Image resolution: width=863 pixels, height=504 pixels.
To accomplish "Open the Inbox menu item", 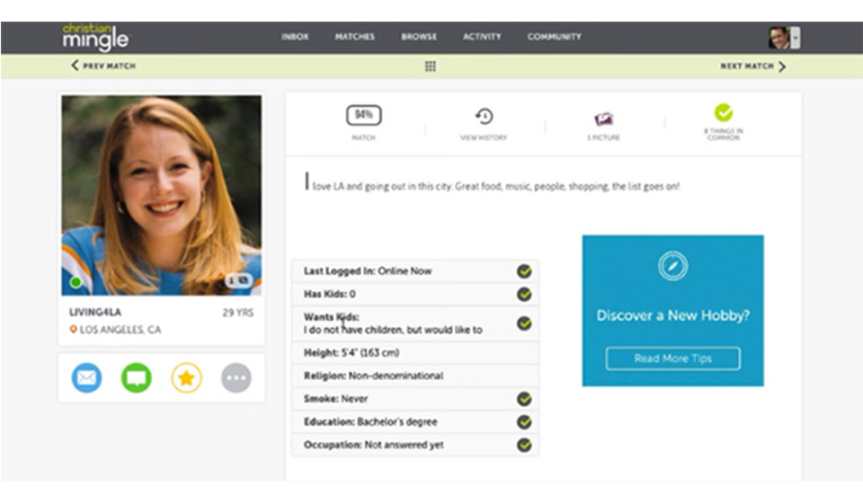I will click(295, 37).
